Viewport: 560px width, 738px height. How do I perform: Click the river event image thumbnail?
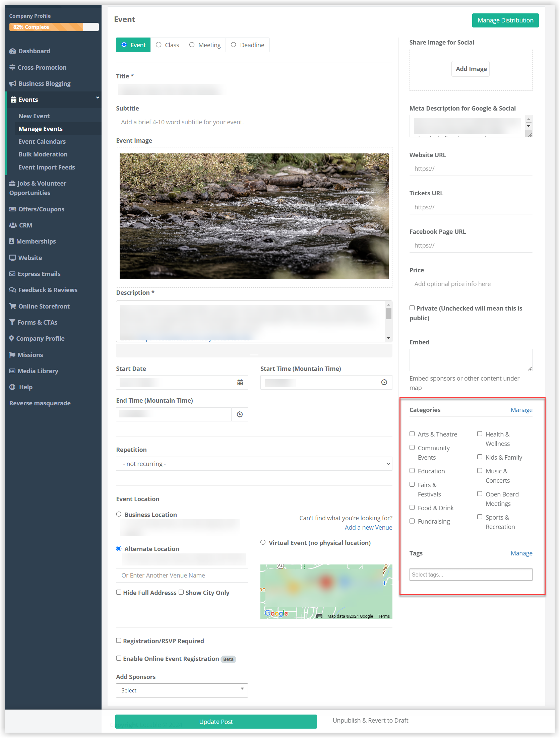(254, 216)
